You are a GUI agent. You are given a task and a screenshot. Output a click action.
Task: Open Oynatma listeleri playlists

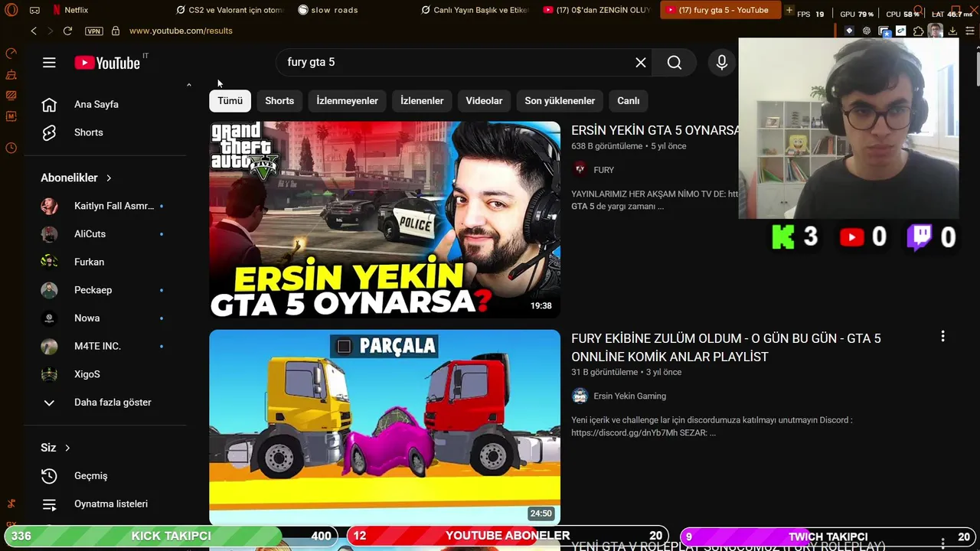[106, 504]
